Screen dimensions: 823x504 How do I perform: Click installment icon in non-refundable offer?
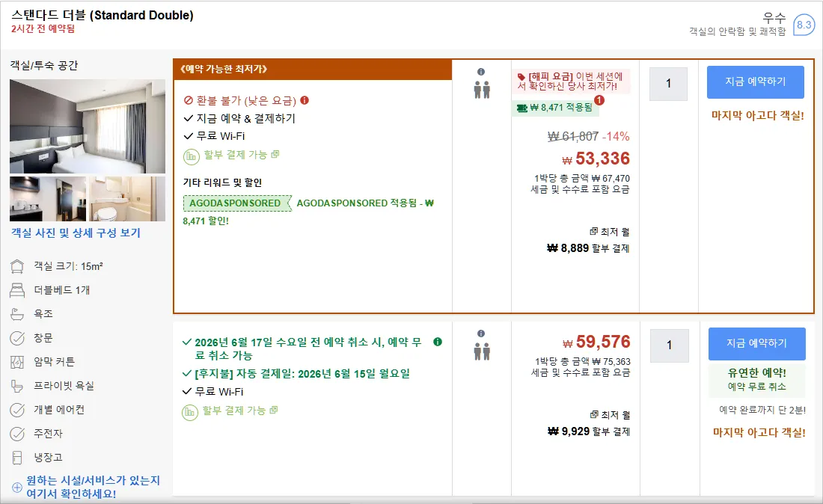[191, 156]
